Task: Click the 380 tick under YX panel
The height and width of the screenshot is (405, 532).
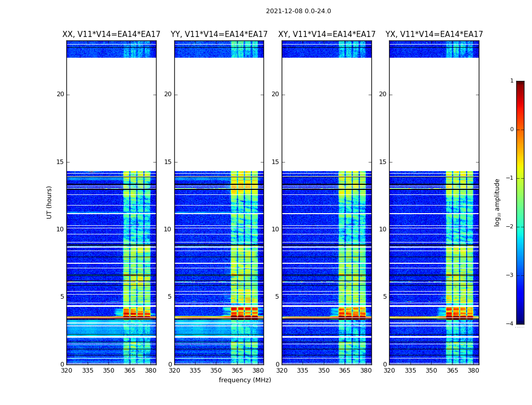Action: coord(473,371)
